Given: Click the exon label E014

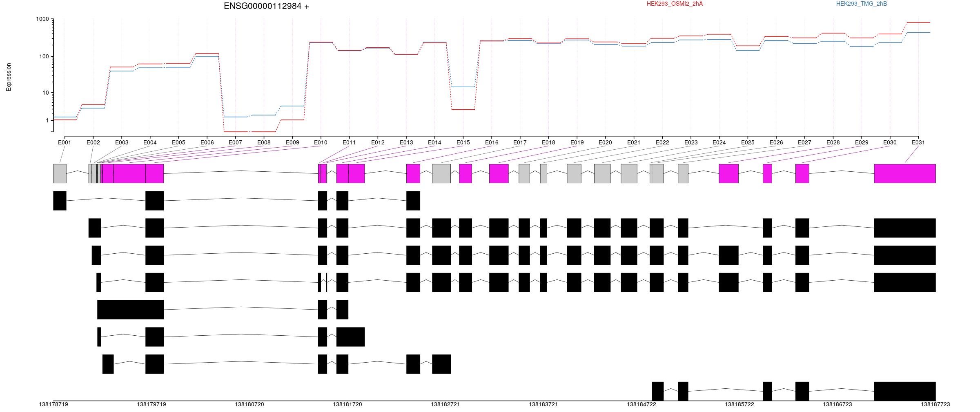Looking at the screenshot, I should point(434,142).
